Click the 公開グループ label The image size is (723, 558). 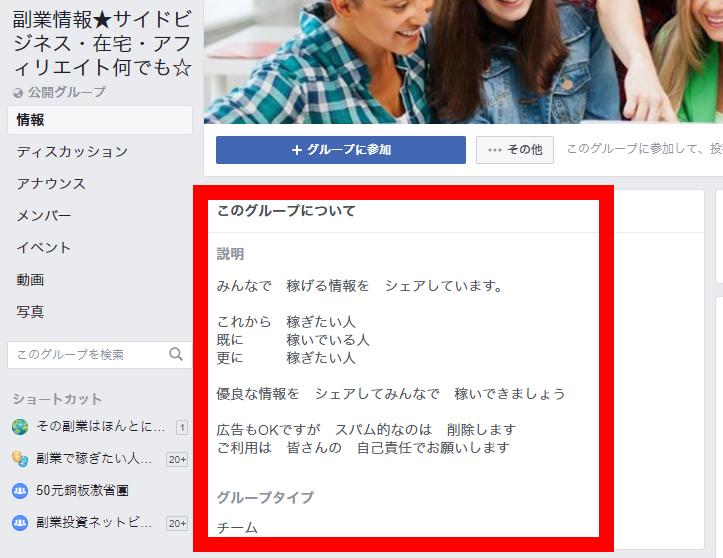click(x=67, y=92)
